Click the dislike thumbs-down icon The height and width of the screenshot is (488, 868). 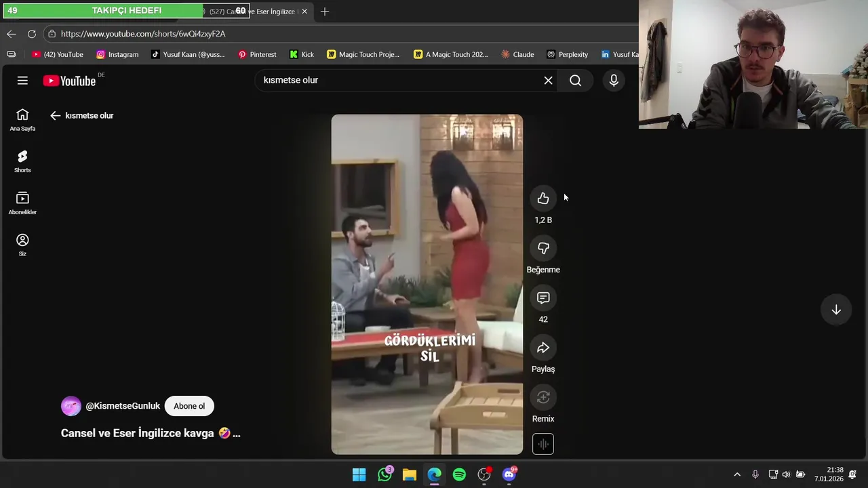pos(543,248)
